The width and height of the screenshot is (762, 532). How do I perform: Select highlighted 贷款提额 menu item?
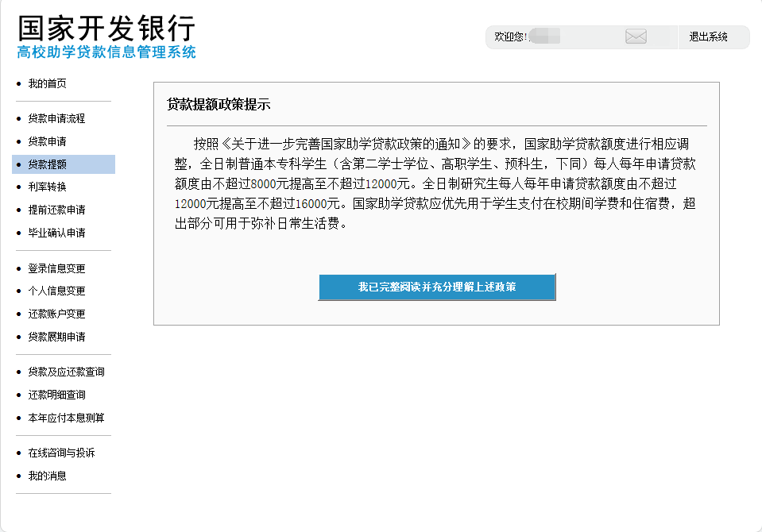click(64, 164)
